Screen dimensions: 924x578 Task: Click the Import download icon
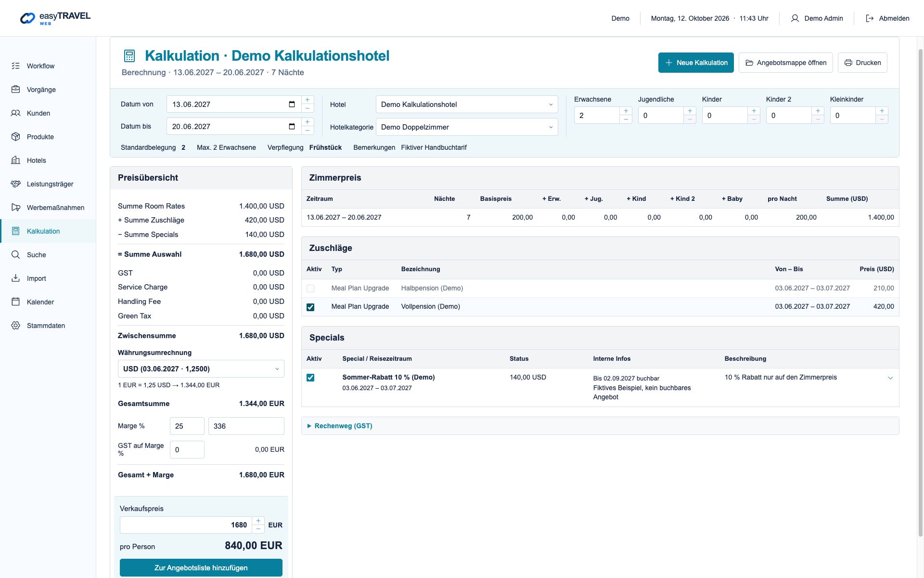pos(16,278)
